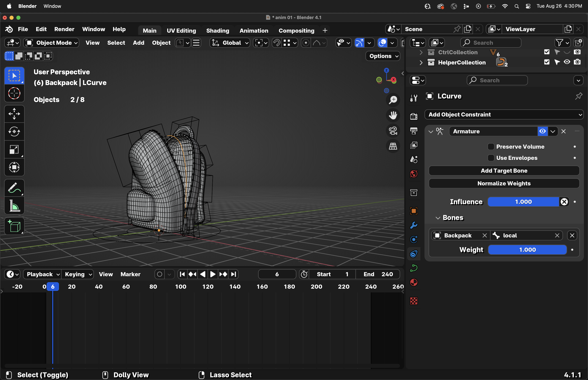Choose the Measure tool
Screen dimensions: 588x380
click(x=14, y=205)
